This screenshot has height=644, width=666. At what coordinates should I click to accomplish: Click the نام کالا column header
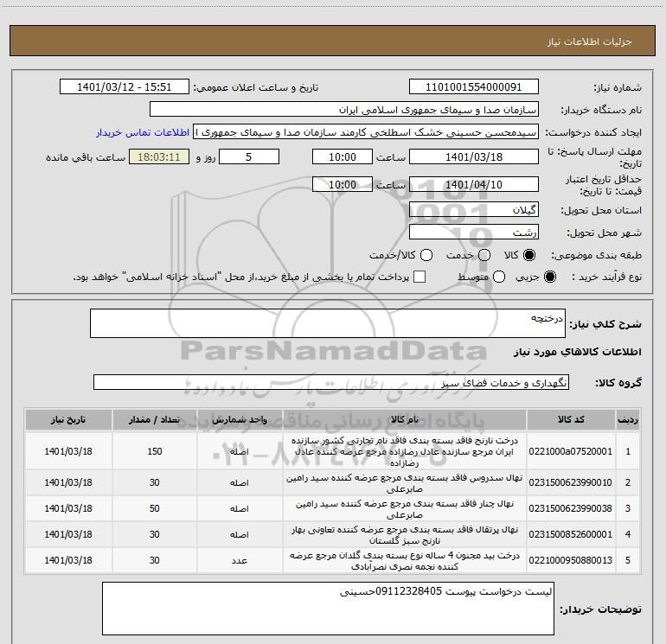pyautogui.click(x=405, y=420)
